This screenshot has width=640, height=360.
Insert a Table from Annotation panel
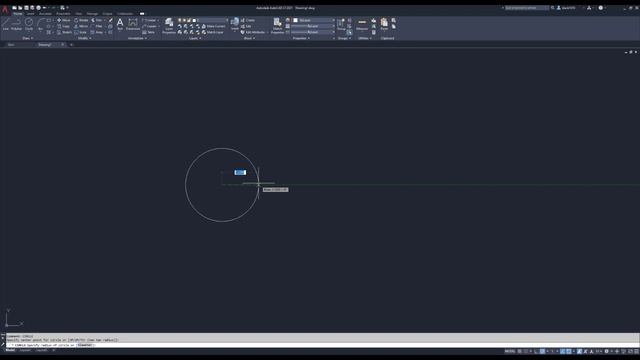point(149,32)
